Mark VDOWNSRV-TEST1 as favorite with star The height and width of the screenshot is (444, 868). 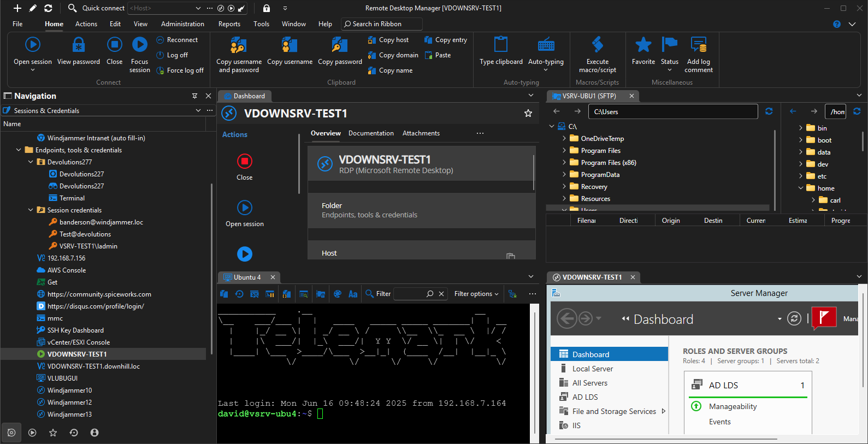(x=528, y=113)
